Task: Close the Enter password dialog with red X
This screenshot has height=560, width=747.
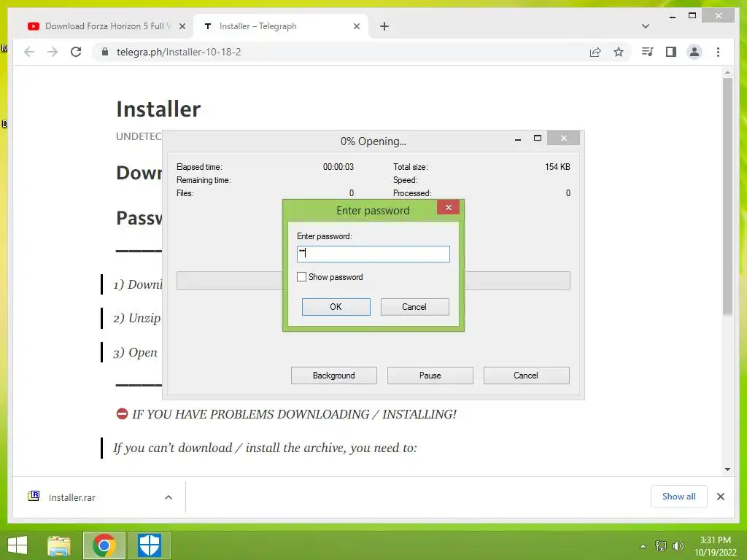Action: coord(449,207)
